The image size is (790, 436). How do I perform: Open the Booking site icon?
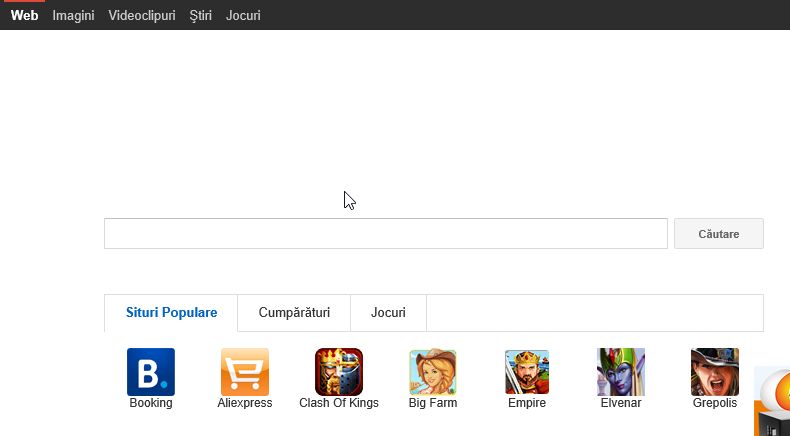[x=151, y=372]
